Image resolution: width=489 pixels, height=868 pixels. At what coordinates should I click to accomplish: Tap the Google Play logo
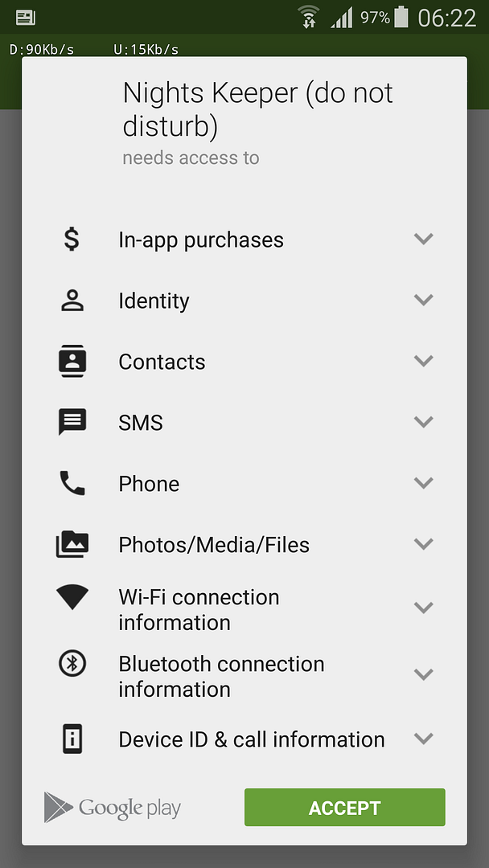[113, 808]
